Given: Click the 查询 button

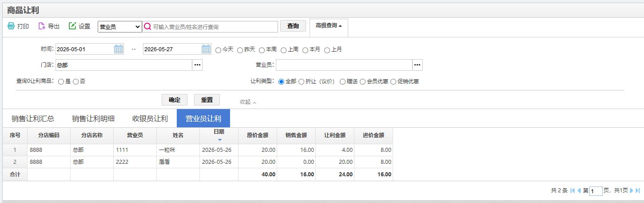Looking at the screenshot, I should 293,26.
